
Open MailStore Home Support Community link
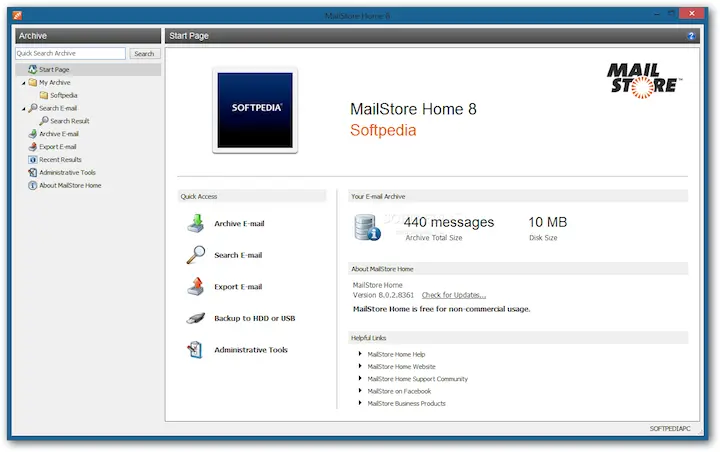click(x=417, y=379)
